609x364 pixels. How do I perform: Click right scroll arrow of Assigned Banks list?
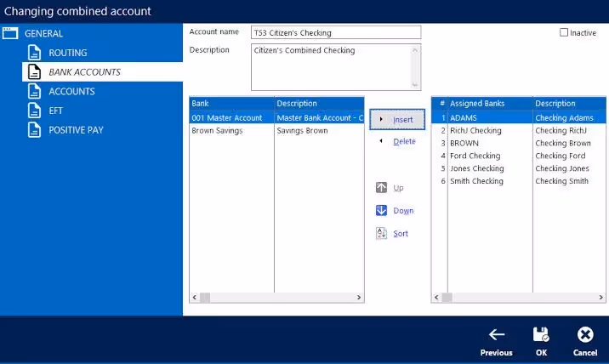coord(600,298)
